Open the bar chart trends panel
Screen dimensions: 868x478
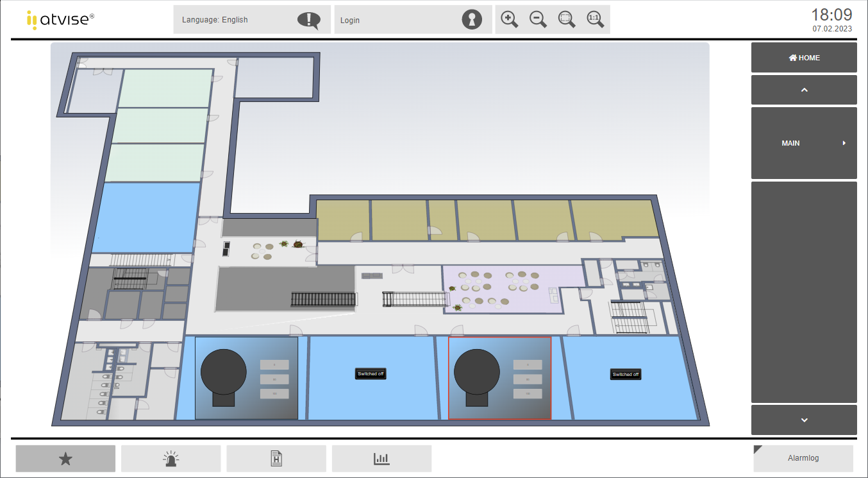(x=381, y=458)
